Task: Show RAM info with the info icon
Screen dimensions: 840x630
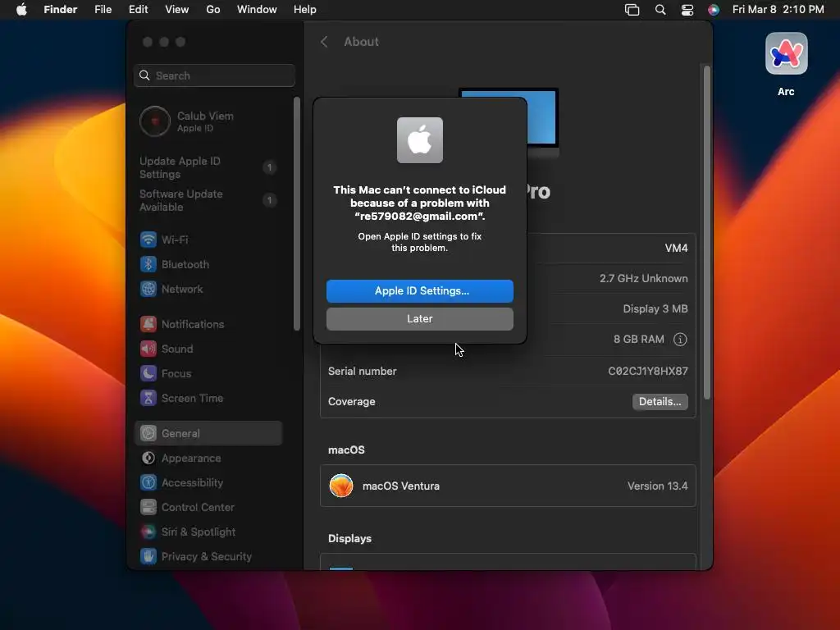Action: [x=680, y=339]
